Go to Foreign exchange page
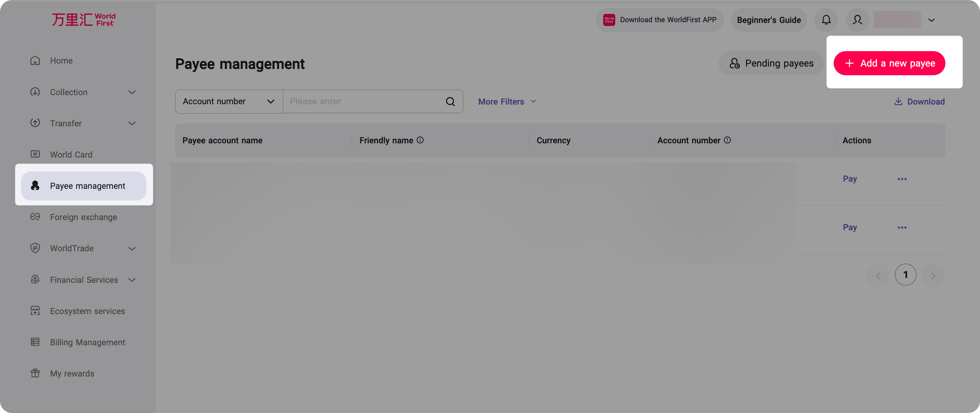The height and width of the screenshot is (413, 980). [x=83, y=217]
